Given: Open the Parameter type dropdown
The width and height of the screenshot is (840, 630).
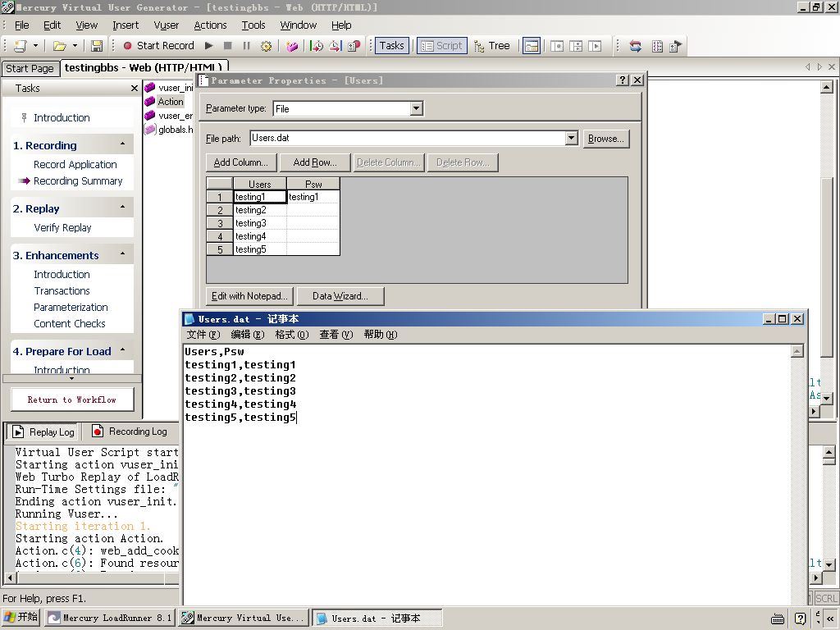Looking at the screenshot, I should 416,109.
